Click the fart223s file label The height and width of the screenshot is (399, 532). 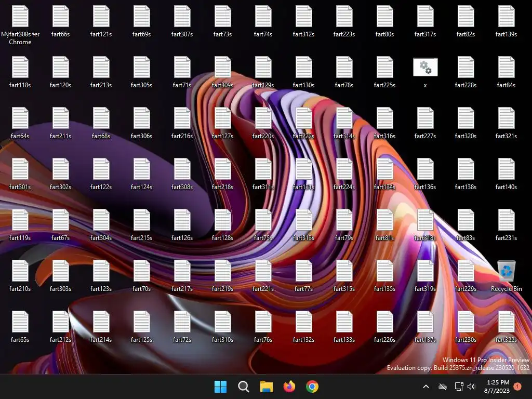point(344,34)
